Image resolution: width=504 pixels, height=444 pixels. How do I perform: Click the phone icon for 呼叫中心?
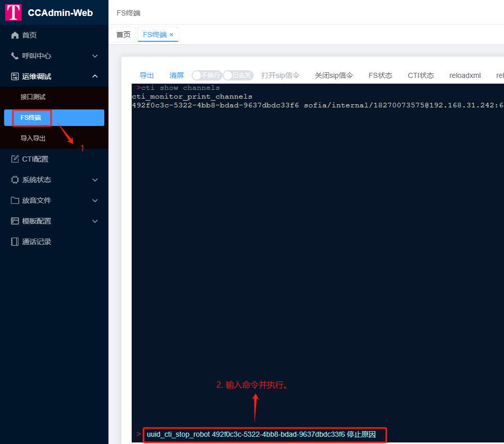click(x=15, y=56)
